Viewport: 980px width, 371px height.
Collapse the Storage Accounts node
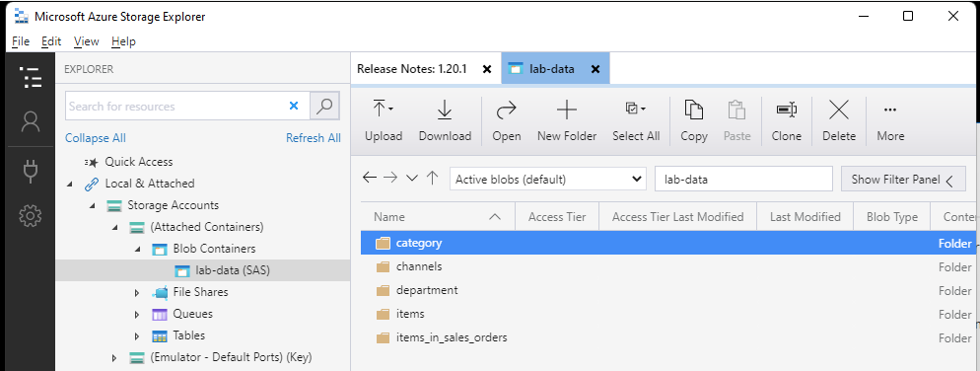(92, 206)
